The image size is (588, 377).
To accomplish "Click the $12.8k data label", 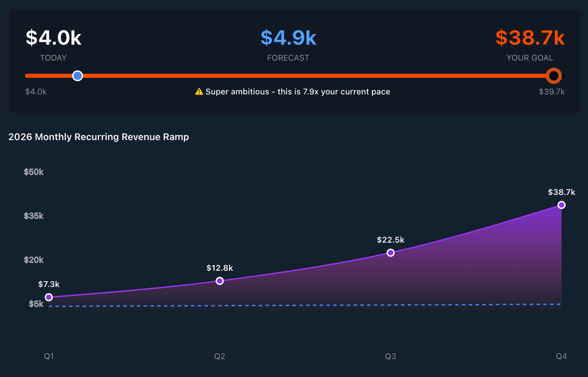I will (219, 268).
